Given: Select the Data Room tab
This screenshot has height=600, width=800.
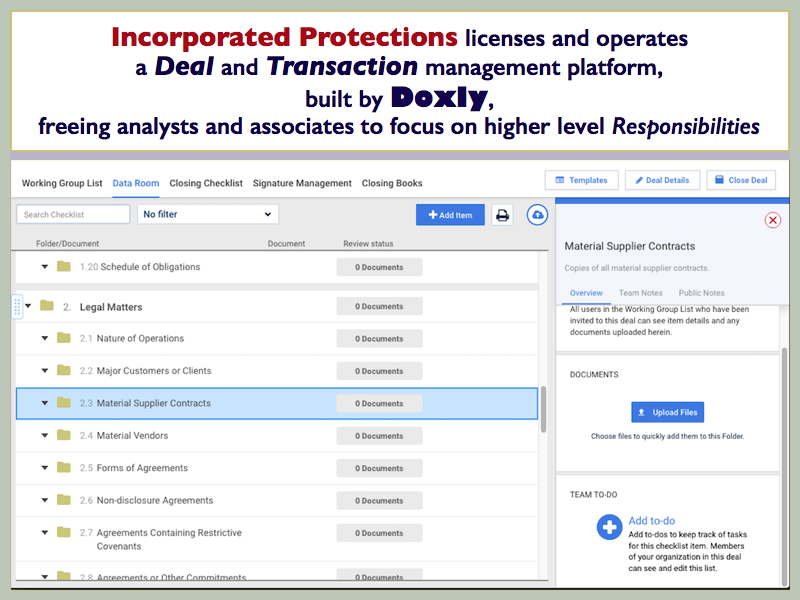Looking at the screenshot, I should point(136,183).
